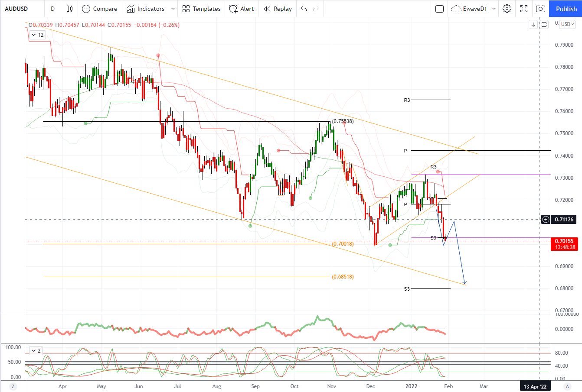The image size is (582, 392).
Task: Open the candlestick chart type selector
Action: click(x=69, y=9)
